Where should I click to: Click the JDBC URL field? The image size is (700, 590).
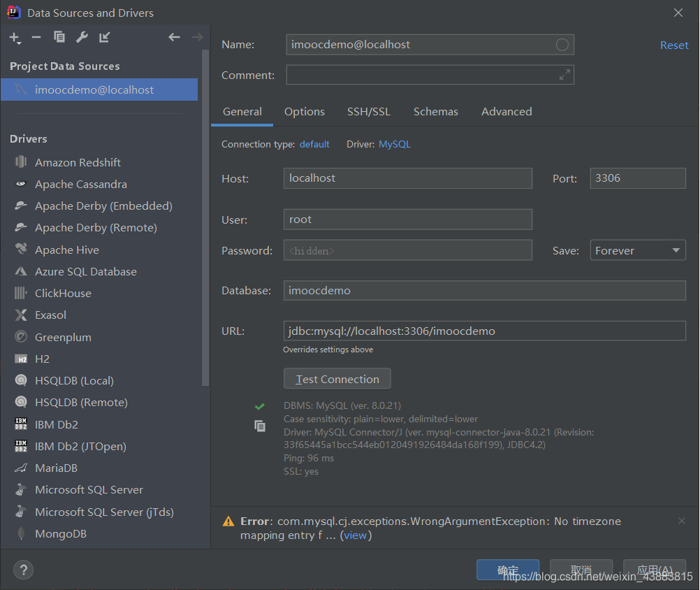(x=484, y=331)
